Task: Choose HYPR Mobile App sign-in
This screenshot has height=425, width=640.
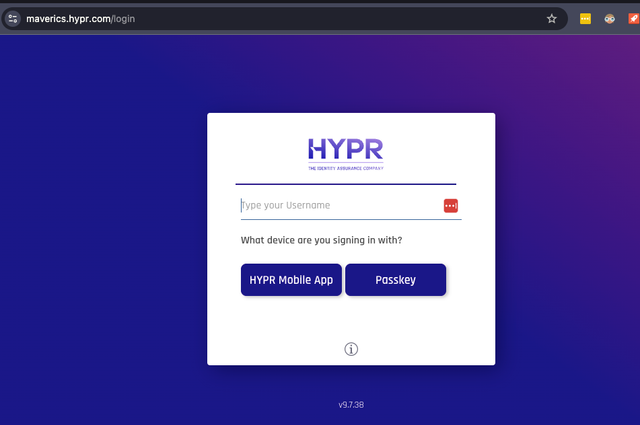Action: pos(291,280)
